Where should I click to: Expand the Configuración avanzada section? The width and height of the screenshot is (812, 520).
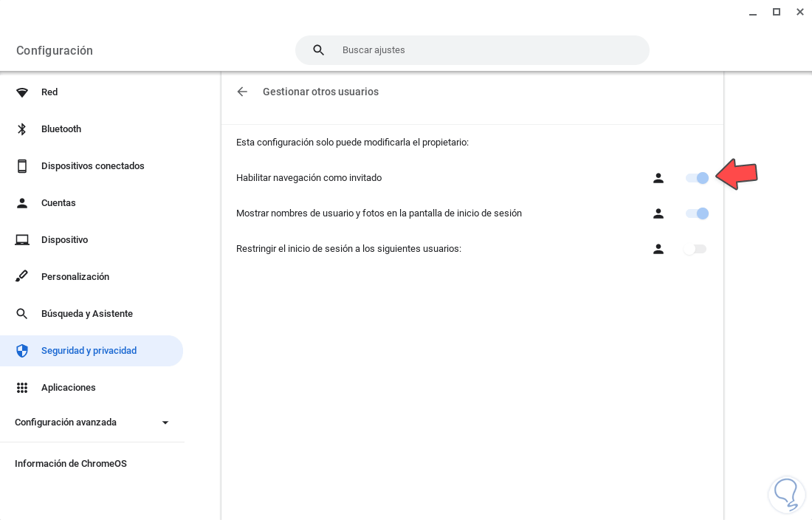pos(165,422)
